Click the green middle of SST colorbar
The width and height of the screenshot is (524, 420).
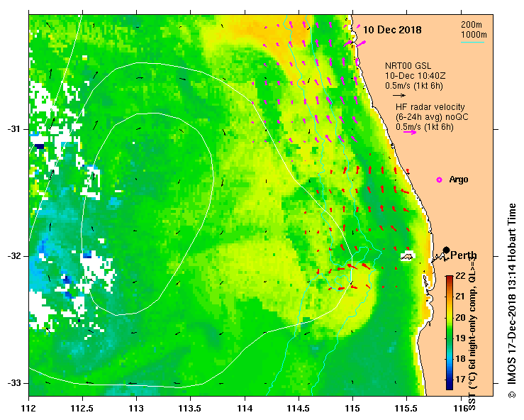[x=450, y=333]
